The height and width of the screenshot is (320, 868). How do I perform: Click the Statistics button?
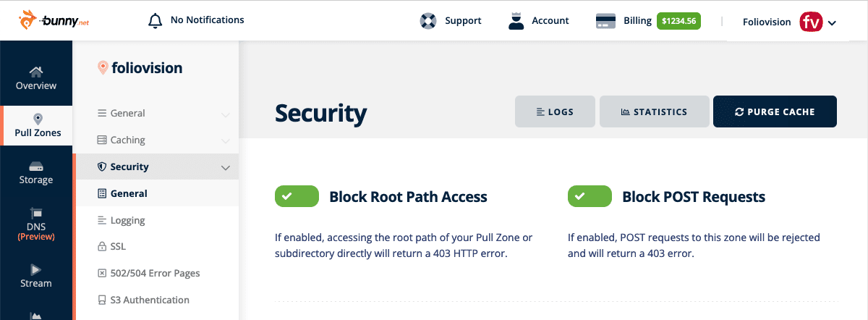655,111
